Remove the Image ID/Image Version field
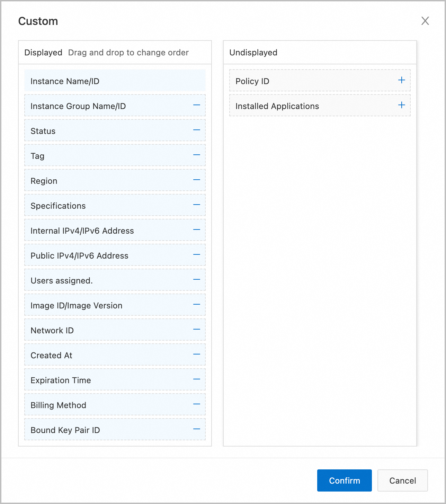This screenshot has width=446, height=504. coord(197,304)
